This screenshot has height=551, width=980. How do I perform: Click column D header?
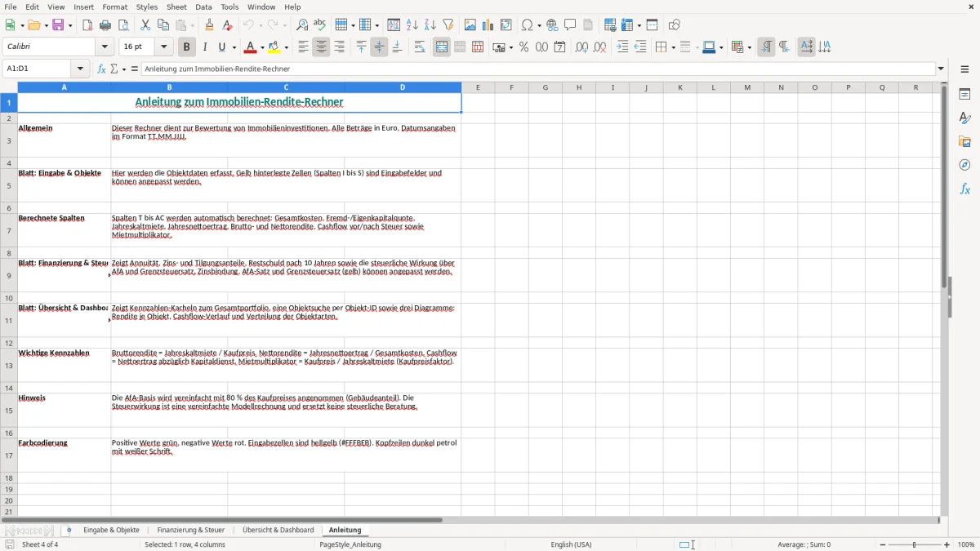pos(403,87)
